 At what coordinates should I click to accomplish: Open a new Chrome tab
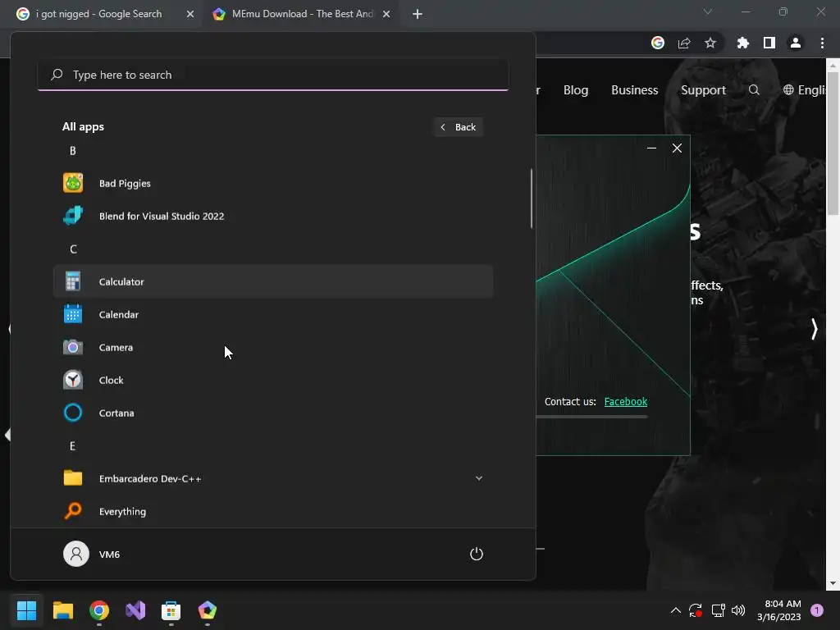tap(418, 14)
